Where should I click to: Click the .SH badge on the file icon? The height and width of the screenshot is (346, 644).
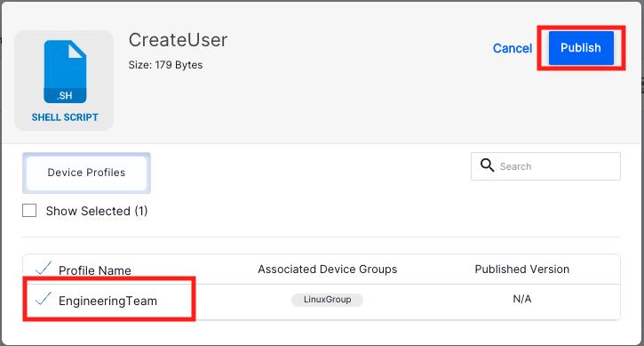click(x=65, y=95)
